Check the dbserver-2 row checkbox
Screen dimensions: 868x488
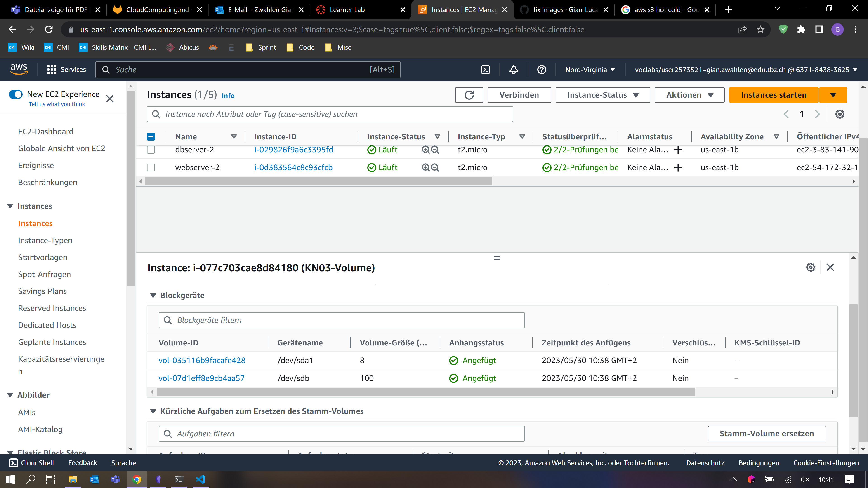151,150
